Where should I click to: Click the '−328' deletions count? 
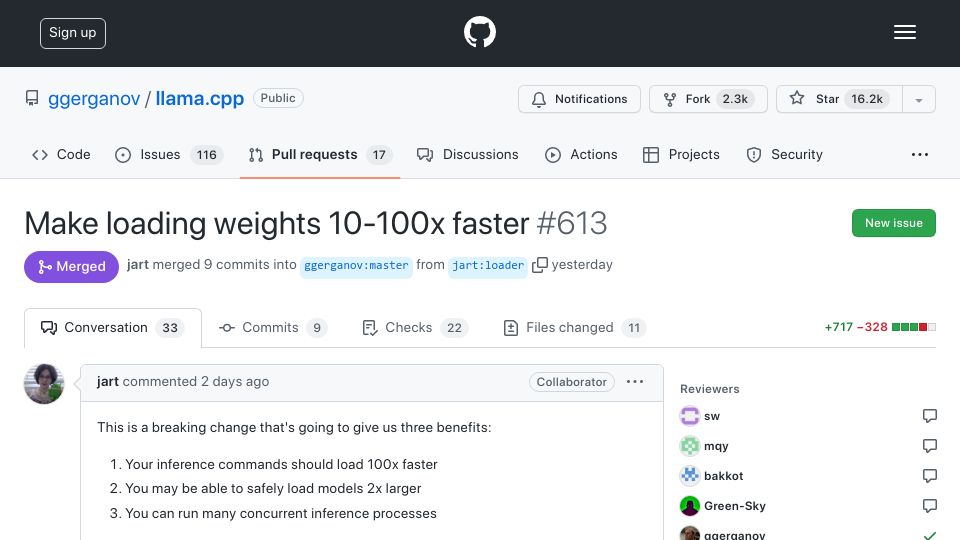pyautogui.click(x=872, y=327)
